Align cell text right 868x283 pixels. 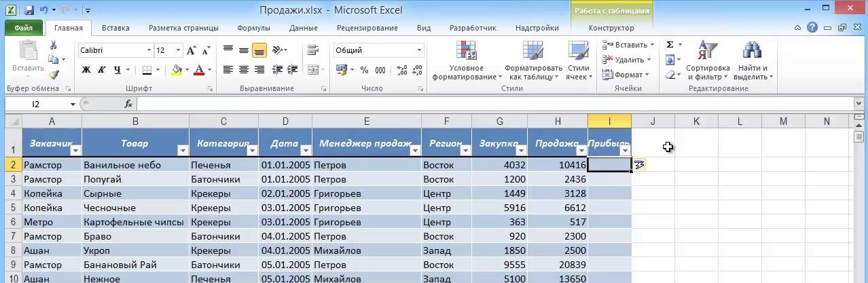click(x=259, y=69)
